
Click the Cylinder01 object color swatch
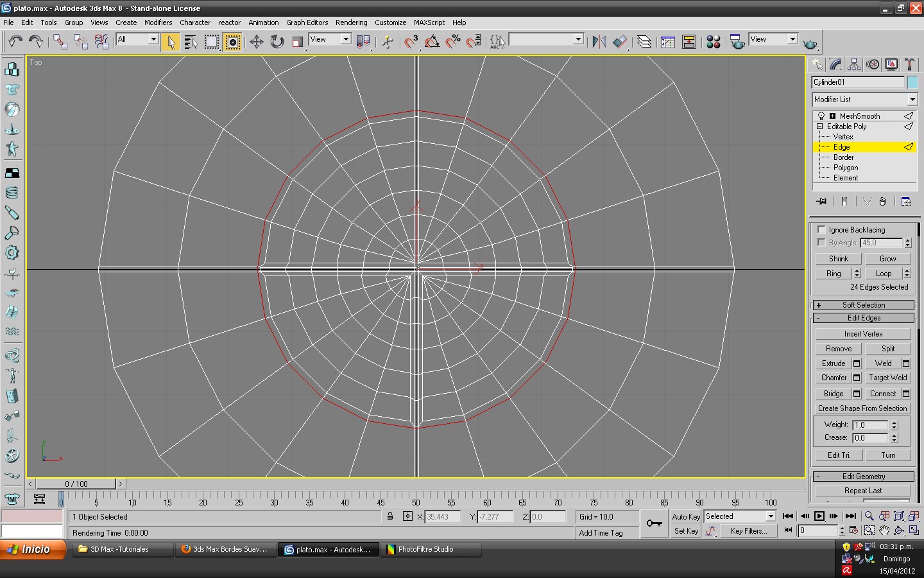click(912, 82)
